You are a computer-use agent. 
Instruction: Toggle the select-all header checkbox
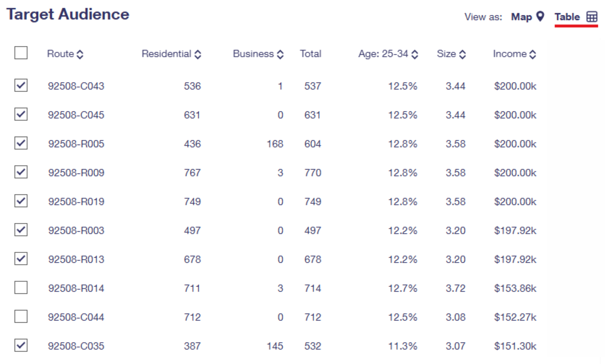pos(21,53)
